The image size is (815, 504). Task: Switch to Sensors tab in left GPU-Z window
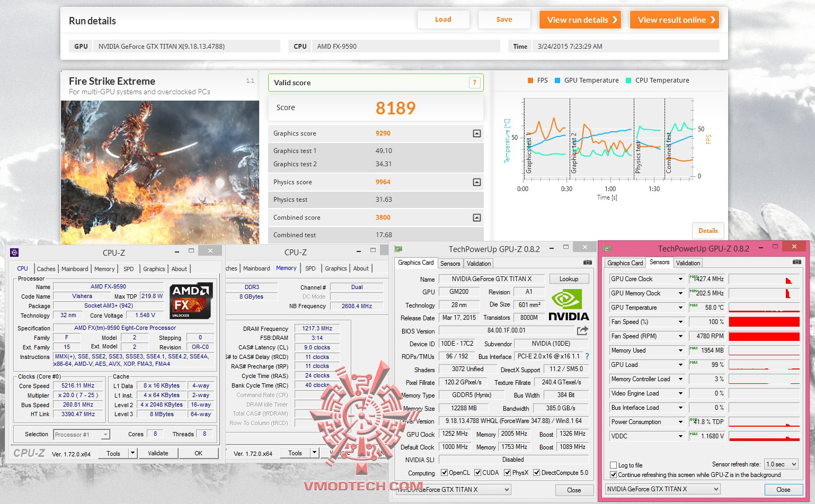point(450,264)
